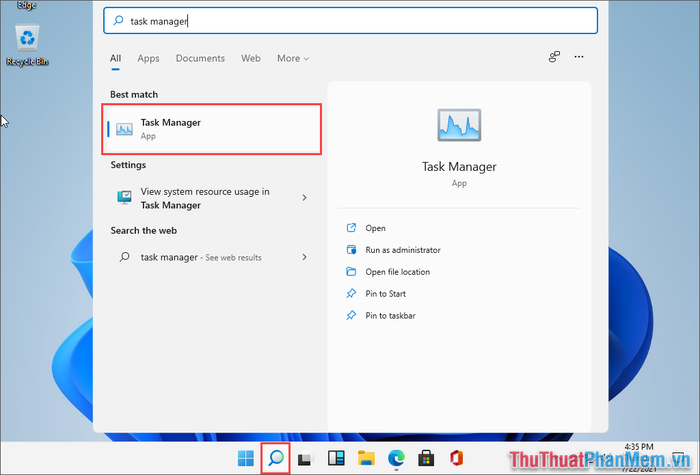The width and height of the screenshot is (700, 475).
Task: Click the Pin to taskbar pin icon
Action: 351,315
